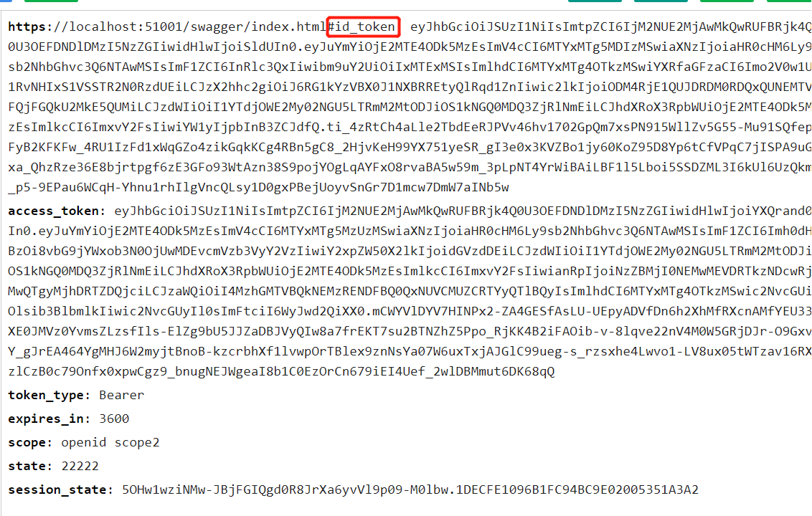Viewport: 812px width, 516px height.
Task: Select the scope2 value
Action: 137,443
